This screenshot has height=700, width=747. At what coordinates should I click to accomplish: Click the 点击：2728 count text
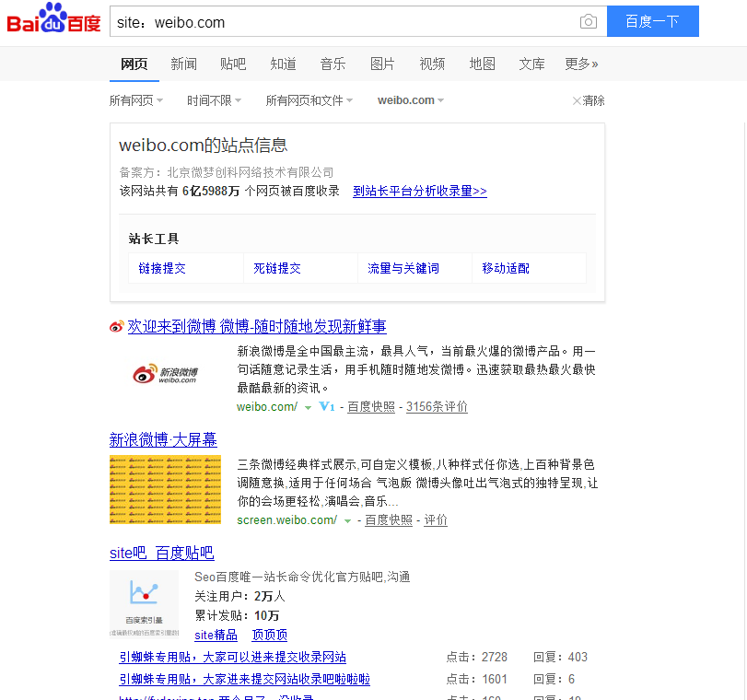[476, 657]
